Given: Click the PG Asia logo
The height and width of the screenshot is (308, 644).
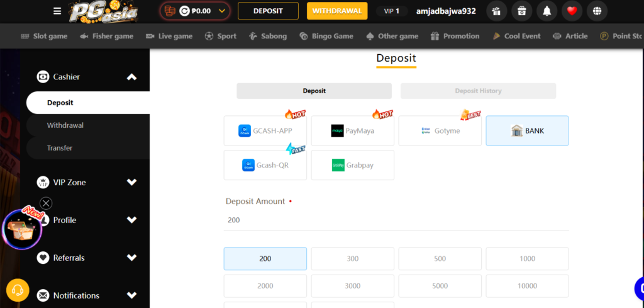Looking at the screenshot, I should [103, 11].
